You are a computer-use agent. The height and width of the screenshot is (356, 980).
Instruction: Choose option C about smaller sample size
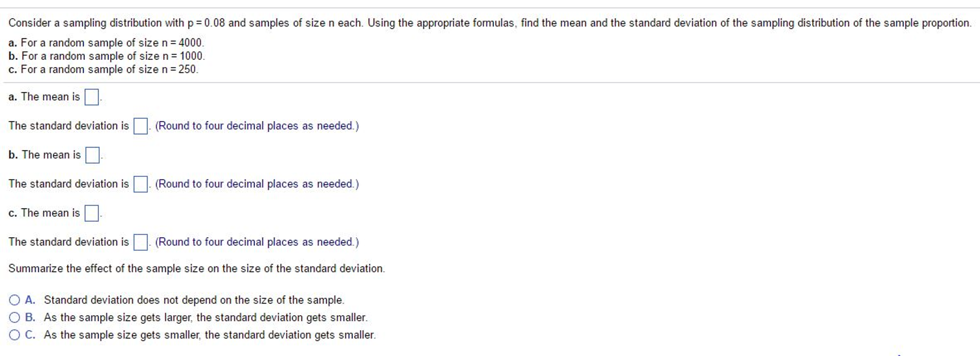coord(14,335)
